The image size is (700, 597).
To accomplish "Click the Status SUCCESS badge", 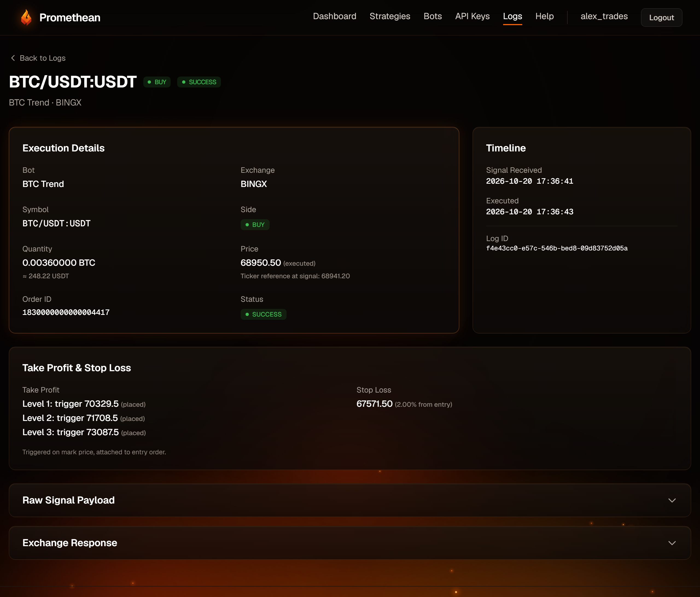I will [x=264, y=314].
